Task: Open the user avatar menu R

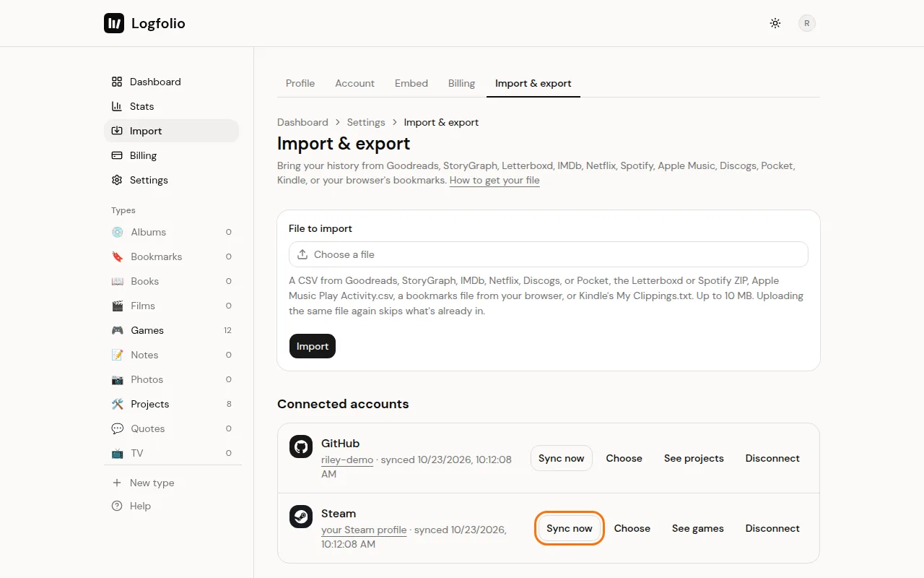Action: 807,23
